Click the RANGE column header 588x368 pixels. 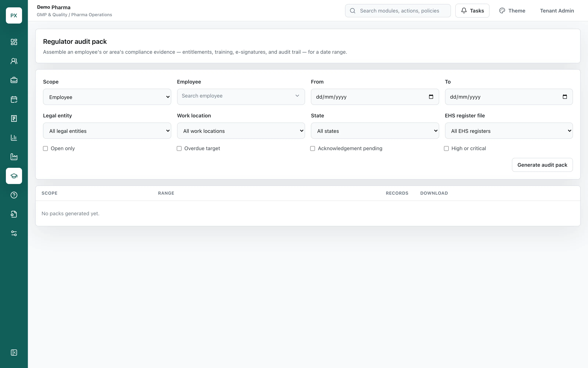tap(166, 193)
